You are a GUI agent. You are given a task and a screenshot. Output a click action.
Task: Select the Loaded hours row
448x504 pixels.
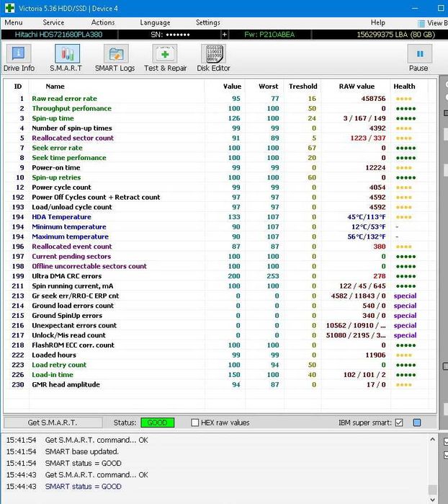click(220, 355)
